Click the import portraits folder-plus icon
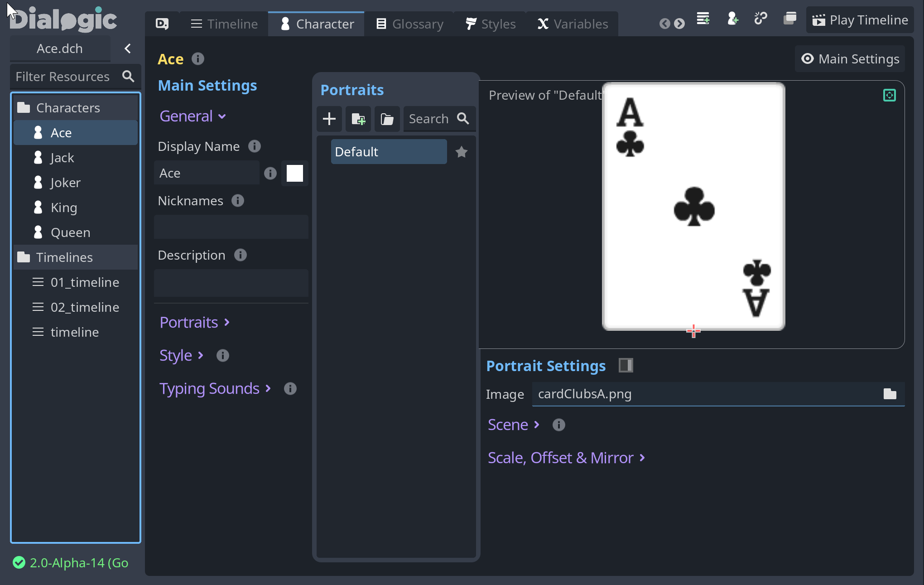The image size is (924, 585). (358, 119)
